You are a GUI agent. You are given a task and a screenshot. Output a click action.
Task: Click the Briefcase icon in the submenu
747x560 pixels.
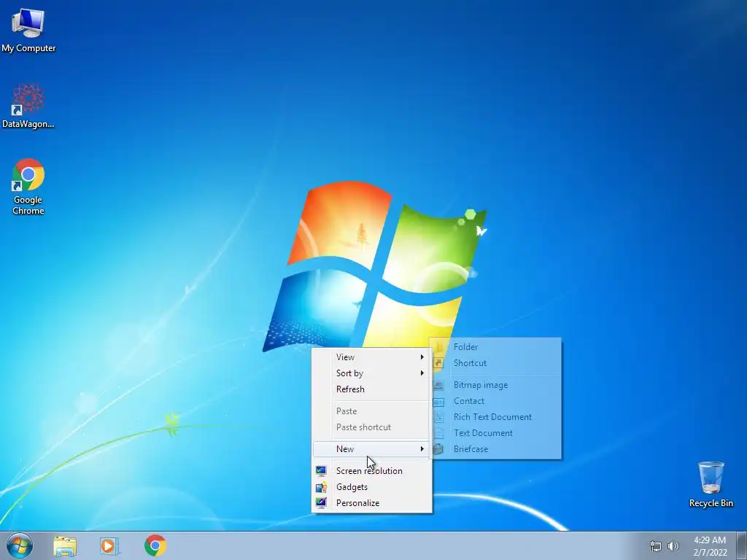[x=438, y=449]
